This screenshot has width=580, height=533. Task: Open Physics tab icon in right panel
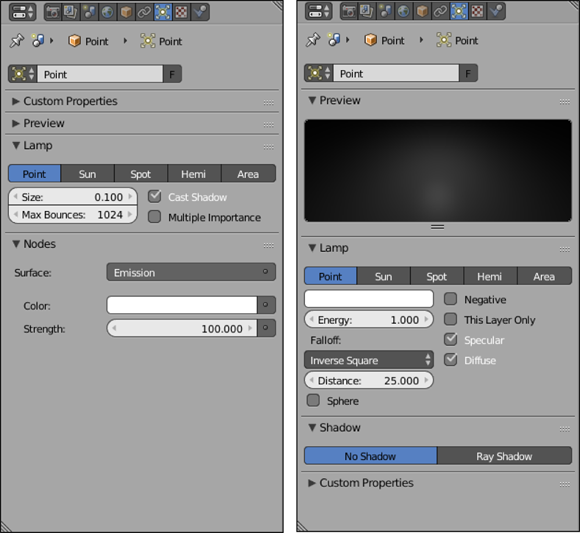pyautogui.click(x=496, y=11)
